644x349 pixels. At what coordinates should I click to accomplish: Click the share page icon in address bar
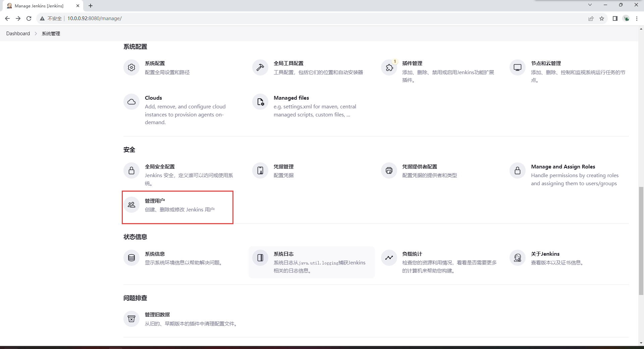[591, 18]
